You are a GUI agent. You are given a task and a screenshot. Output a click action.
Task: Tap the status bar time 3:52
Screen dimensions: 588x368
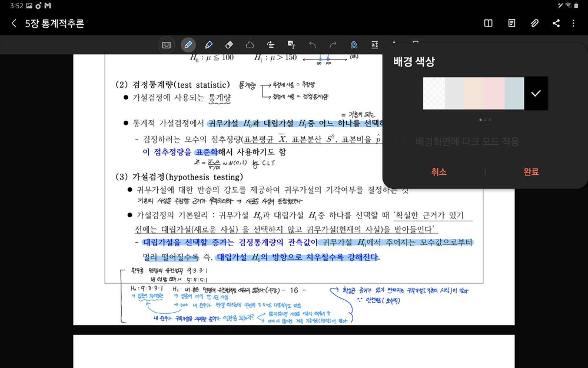click(16, 6)
